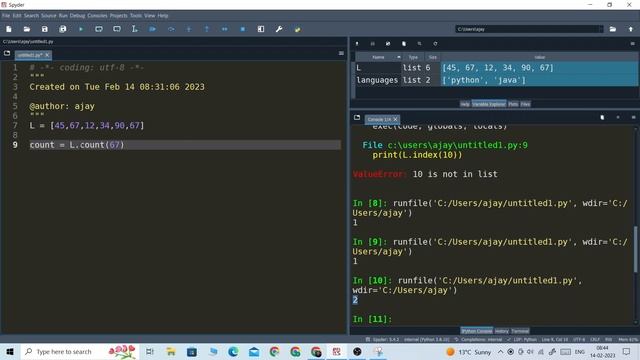Switch to History tab
The height and width of the screenshot is (360, 640).
click(x=502, y=331)
